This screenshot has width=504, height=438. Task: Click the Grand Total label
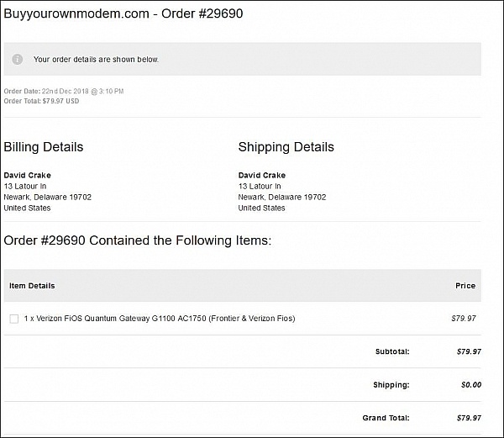(x=386, y=418)
